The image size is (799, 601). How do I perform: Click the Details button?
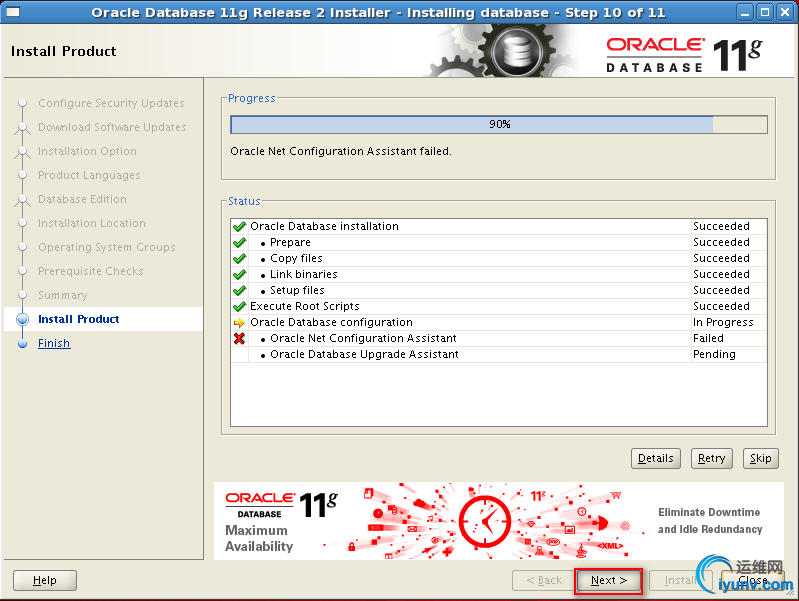pyautogui.click(x=655, y=458)
